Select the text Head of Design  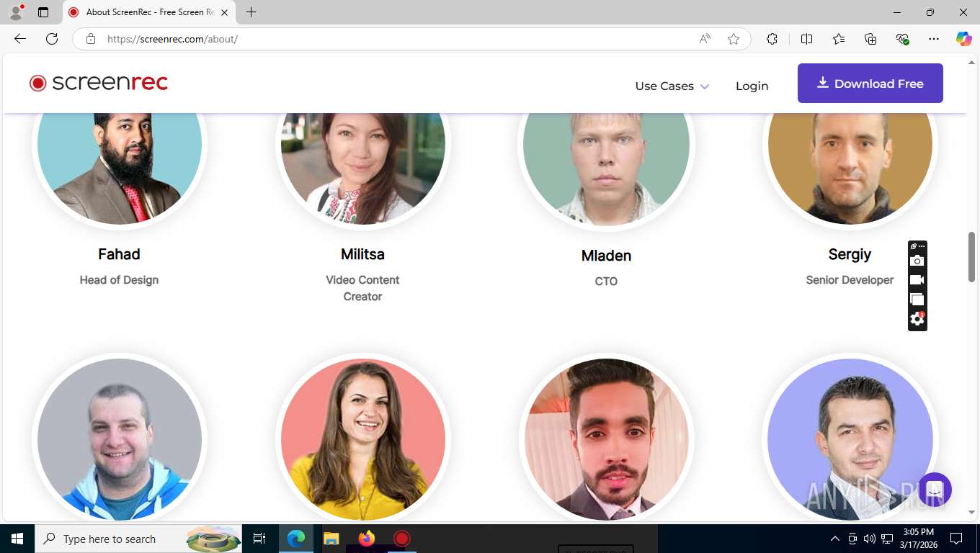click(119, 280)
